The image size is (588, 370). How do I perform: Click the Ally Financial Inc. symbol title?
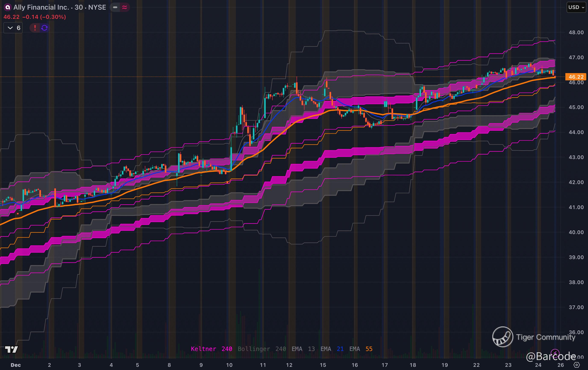[x=59, y=7]
